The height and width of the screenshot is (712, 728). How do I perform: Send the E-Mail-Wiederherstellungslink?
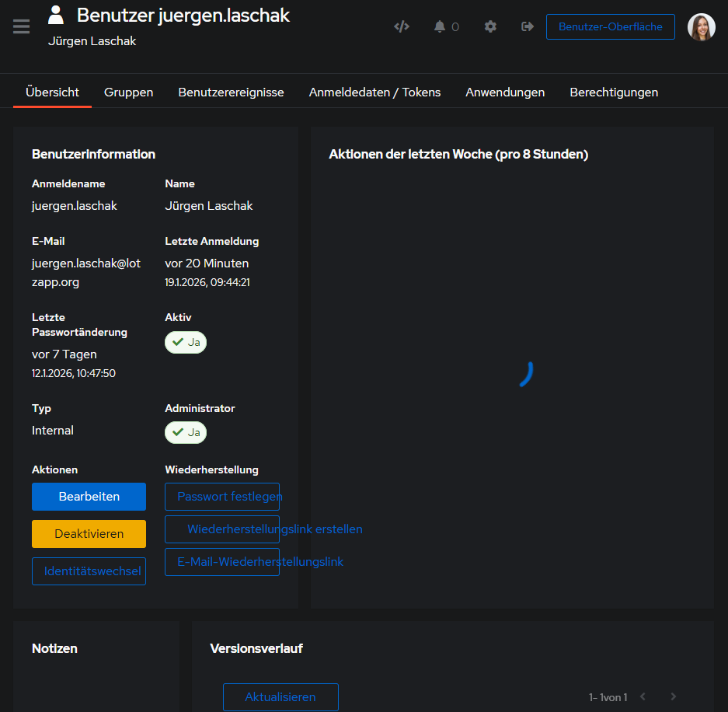point(222,562)
